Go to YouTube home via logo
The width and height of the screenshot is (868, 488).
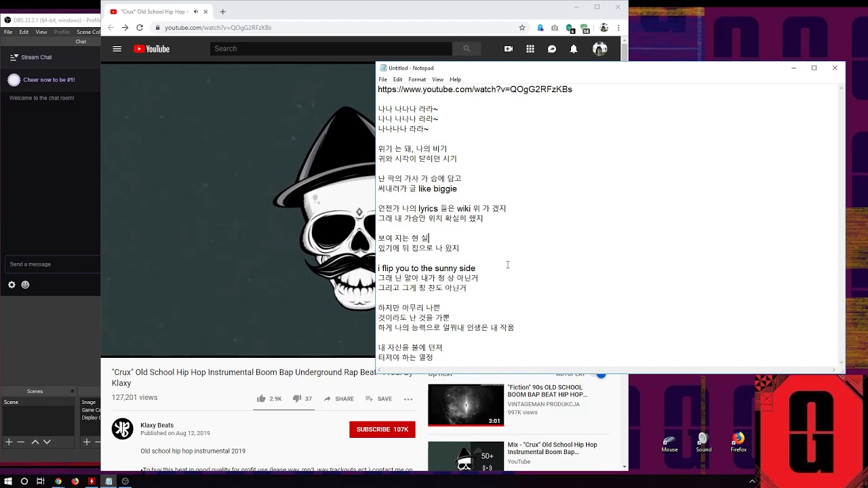[x=151, y=49]
